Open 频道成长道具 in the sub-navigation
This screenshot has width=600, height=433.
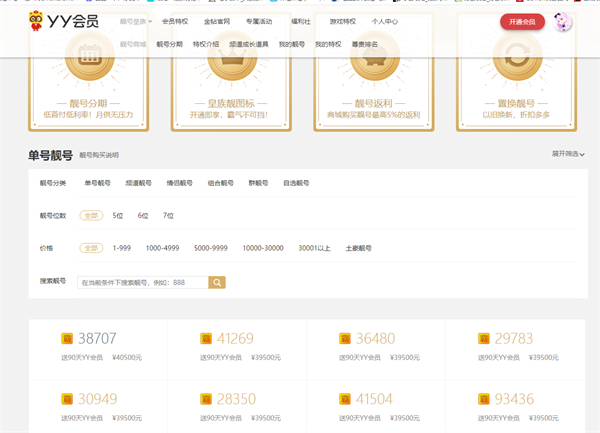(x=249, y=44)
